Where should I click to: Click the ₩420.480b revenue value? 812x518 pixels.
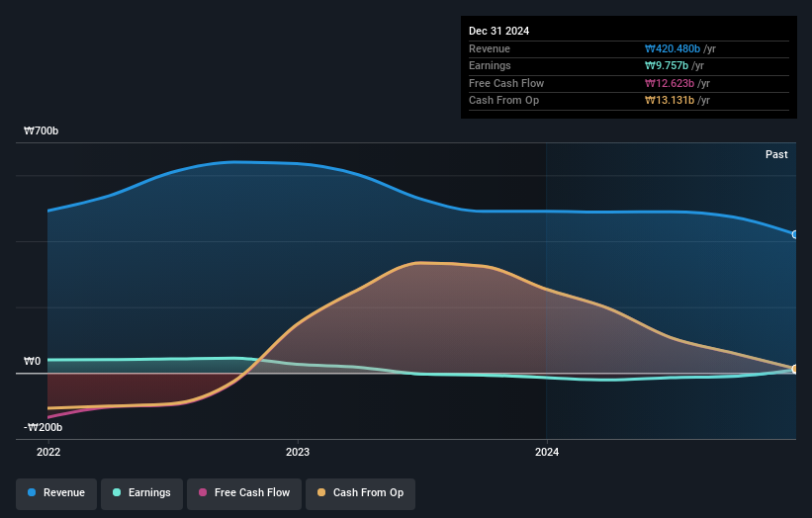673,48
